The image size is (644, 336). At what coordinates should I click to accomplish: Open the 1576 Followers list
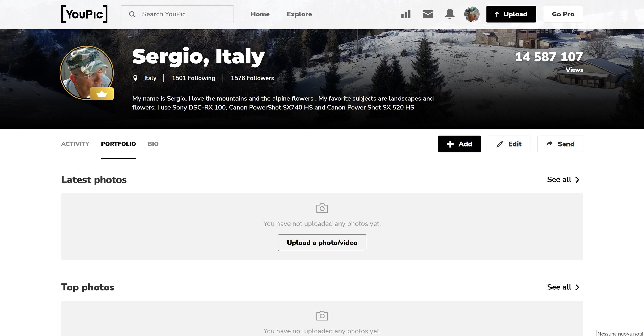pyautogui.click(x=252, y=78)
